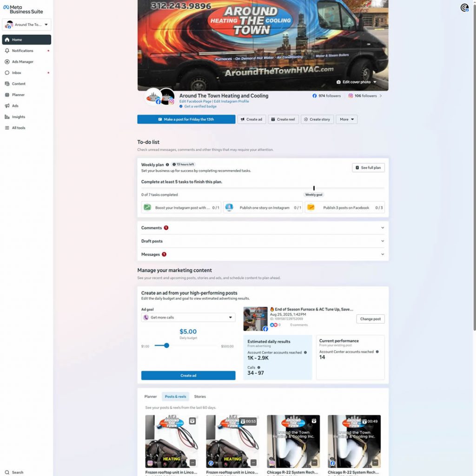Open the Inbox from the sidebar
The image size is (476, 476).
click(16, 73)
